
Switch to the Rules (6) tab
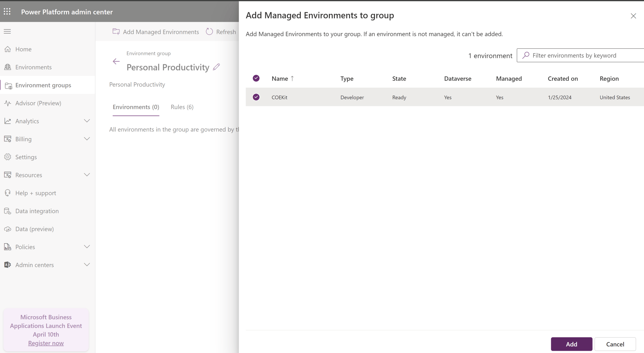pyautogui.click(x=182, y=107)
